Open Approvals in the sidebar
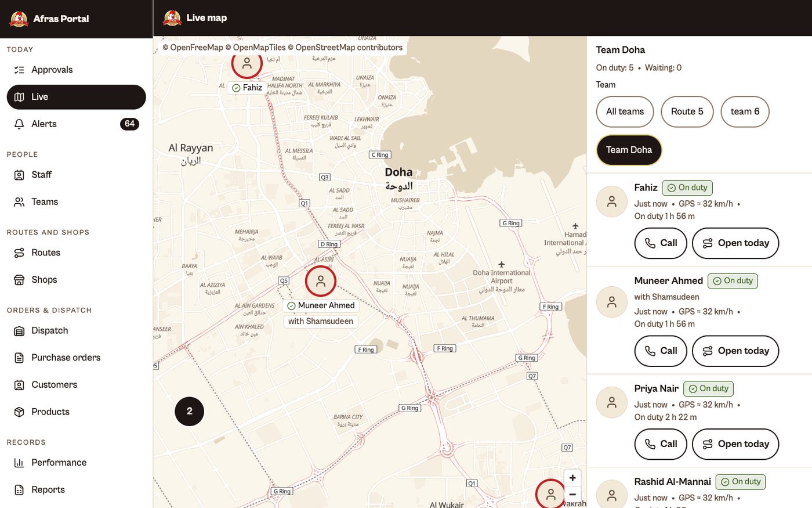Screen dimensions: 812x508 pos(76,70)
